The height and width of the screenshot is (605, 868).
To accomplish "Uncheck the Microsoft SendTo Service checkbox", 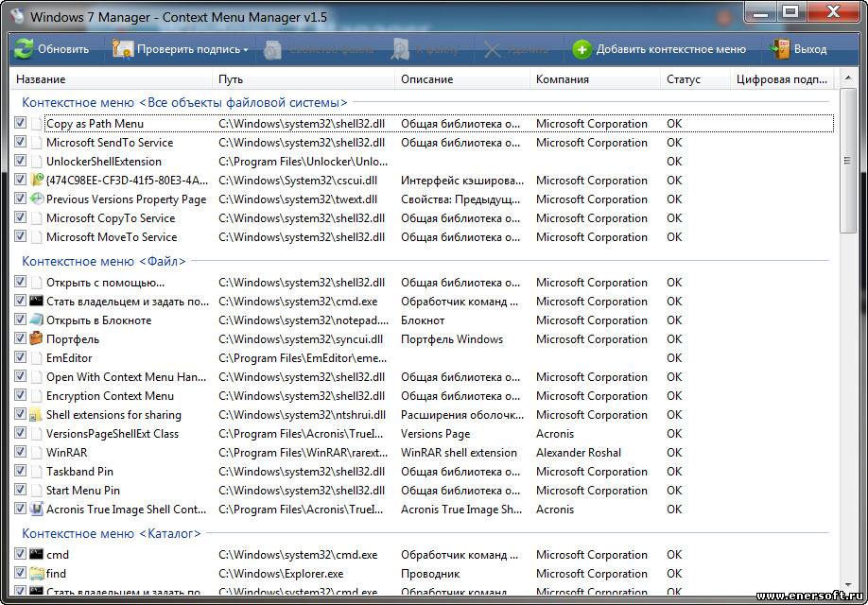I will click(x=21, y=142).
